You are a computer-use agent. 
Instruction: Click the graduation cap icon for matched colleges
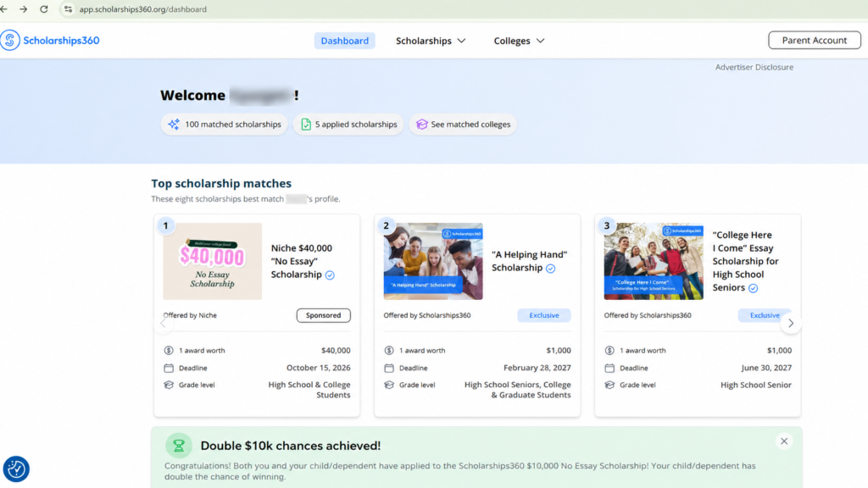click(422, 125)
